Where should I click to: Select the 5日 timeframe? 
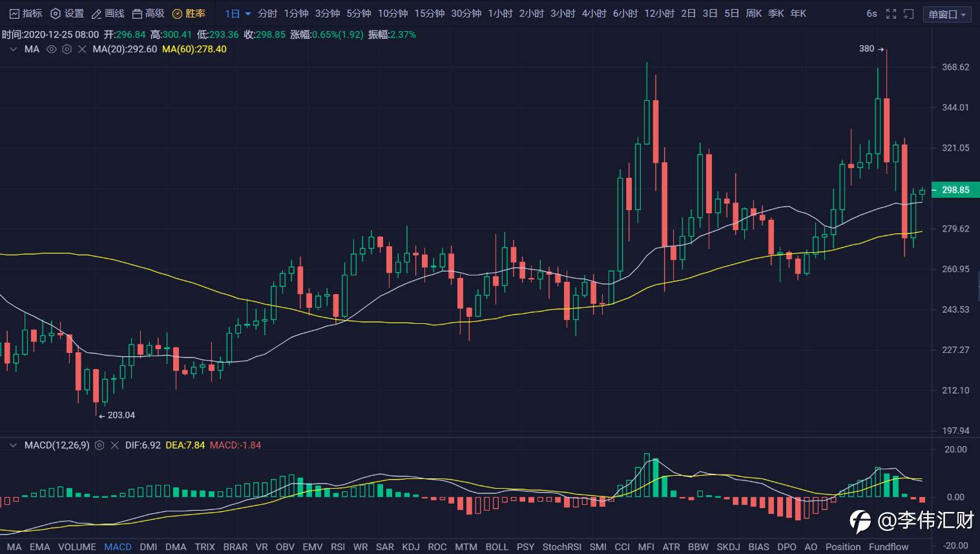click(x=732, y=14)
